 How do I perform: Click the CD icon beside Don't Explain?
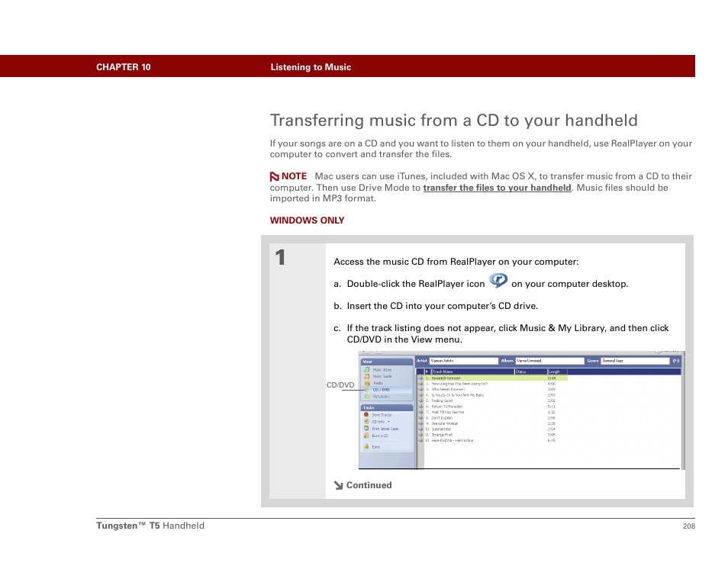coord(421,418)
